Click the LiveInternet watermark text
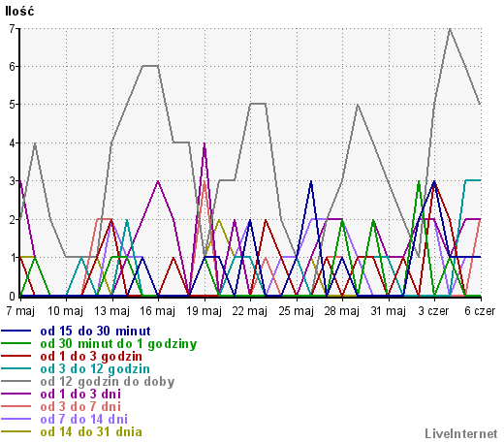This screenshot has height=443, width=504. point(461,433)
